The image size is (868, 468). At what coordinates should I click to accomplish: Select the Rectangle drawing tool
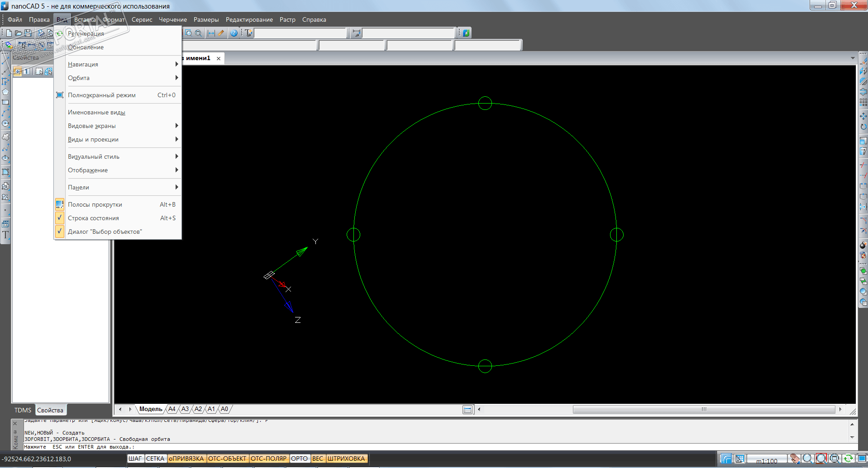5,103
